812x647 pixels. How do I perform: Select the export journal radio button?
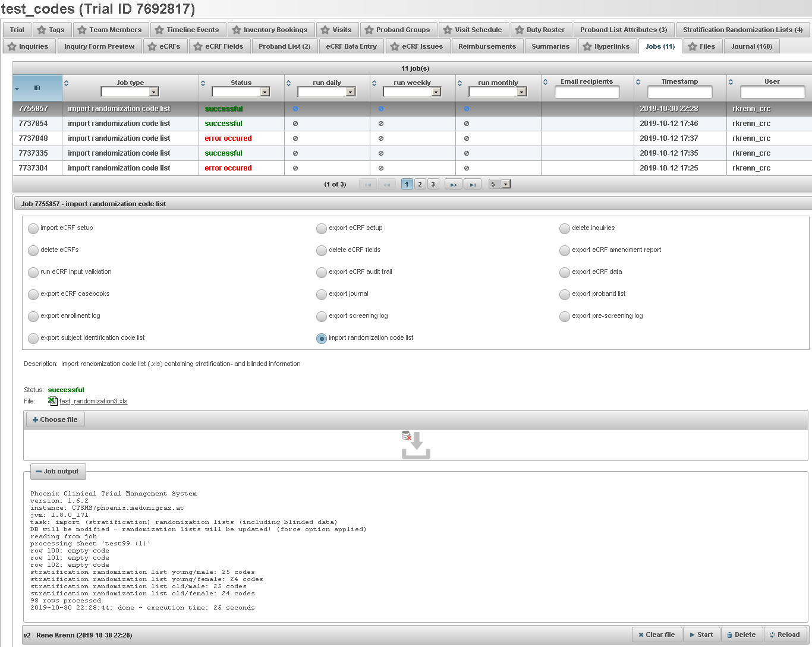(x=321, y=294)
